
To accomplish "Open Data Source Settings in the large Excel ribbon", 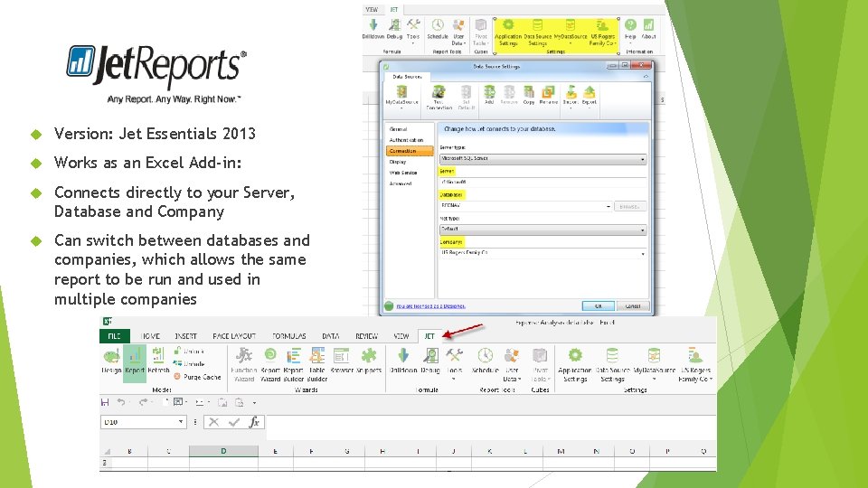I will tap(612, 365).
